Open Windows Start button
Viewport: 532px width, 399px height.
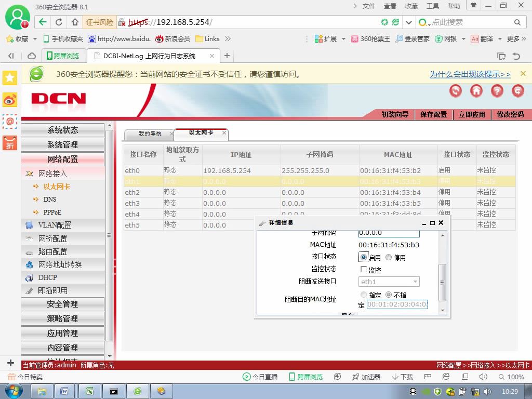pos(14,391)
